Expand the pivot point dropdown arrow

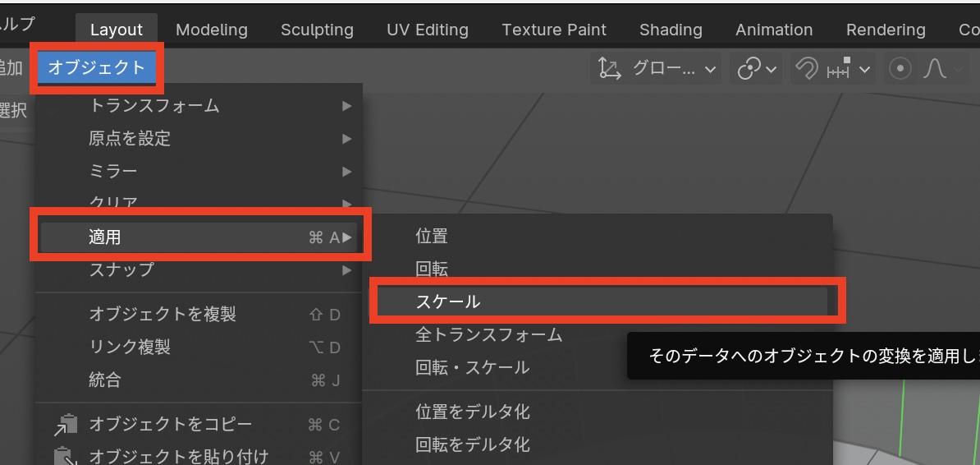(x=771, y=70)
